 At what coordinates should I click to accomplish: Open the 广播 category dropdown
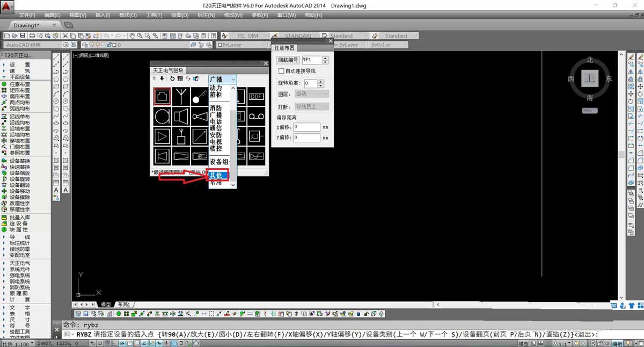[x=222, y=79]
